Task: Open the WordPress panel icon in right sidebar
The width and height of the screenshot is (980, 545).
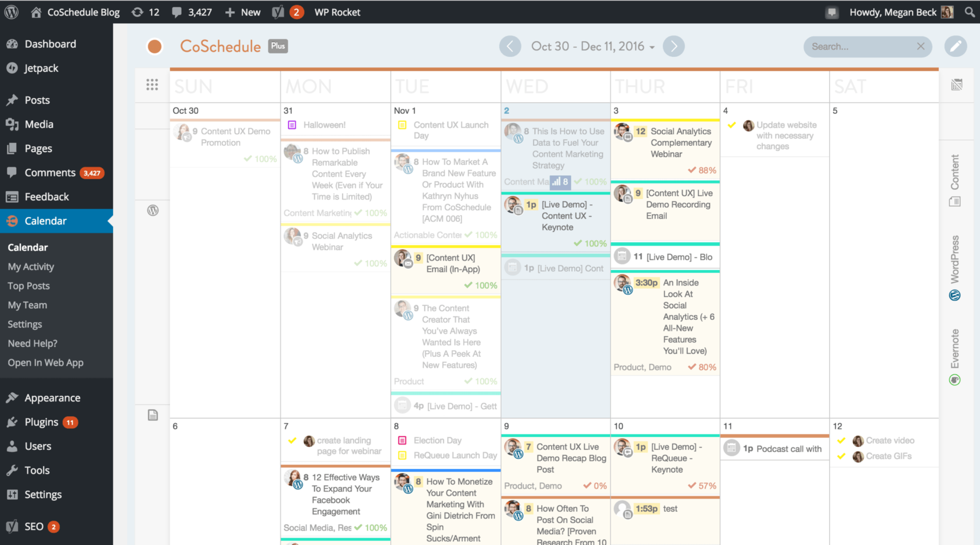Action: click(x=954, y=295)
